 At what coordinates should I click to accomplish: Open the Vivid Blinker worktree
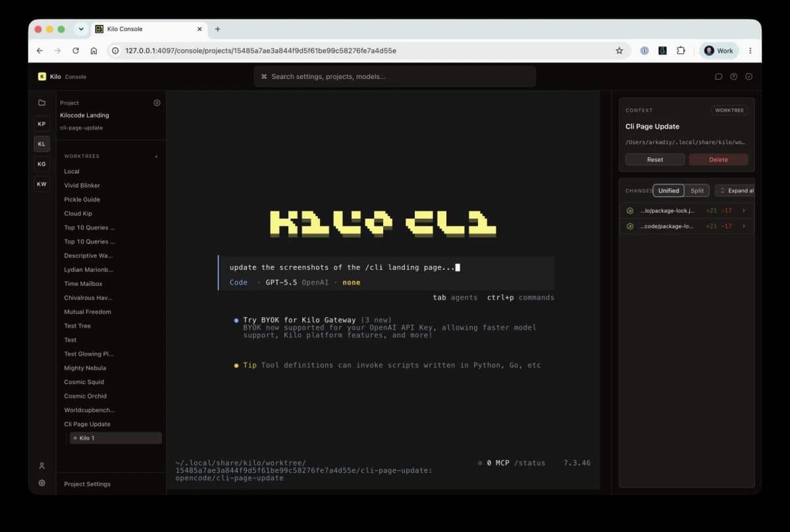(82, 185)
